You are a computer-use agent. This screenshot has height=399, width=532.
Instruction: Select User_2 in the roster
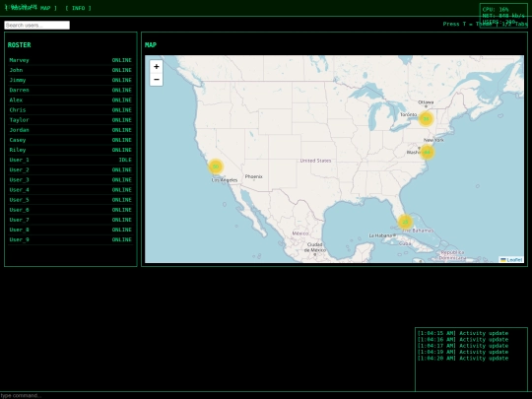point(71,170)
